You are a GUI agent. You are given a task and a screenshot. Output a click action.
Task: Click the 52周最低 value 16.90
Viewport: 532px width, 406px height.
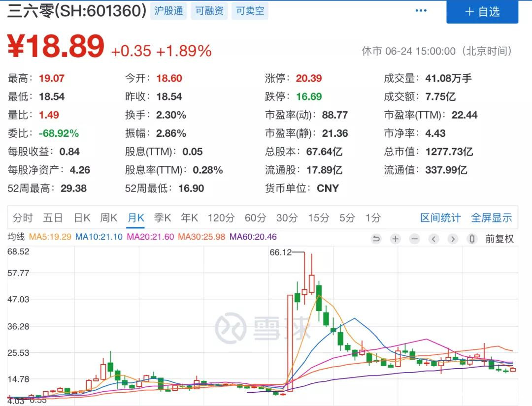[191, 188]
